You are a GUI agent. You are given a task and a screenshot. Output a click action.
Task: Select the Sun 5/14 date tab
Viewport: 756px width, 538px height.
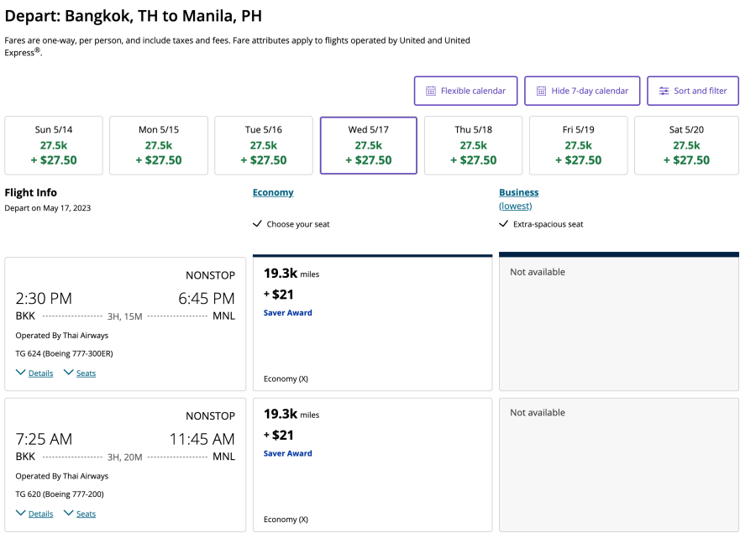pyautogui.click(x=54, y=145)
